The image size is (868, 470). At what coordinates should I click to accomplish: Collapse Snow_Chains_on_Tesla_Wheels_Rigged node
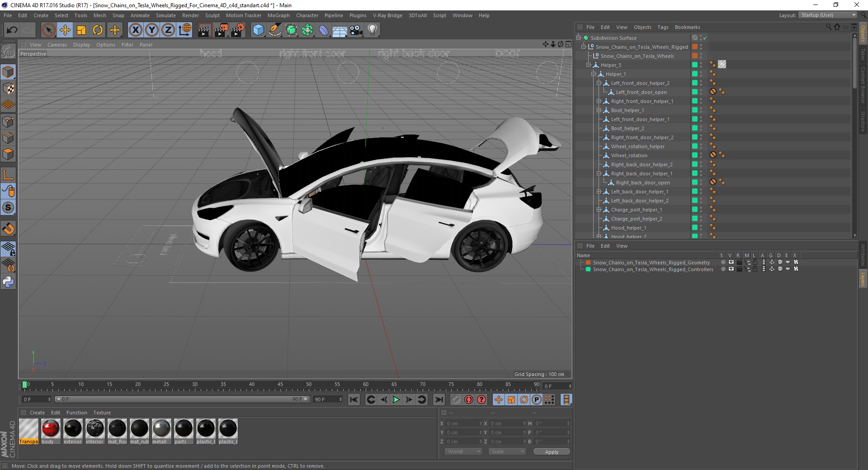click(583, 47)
